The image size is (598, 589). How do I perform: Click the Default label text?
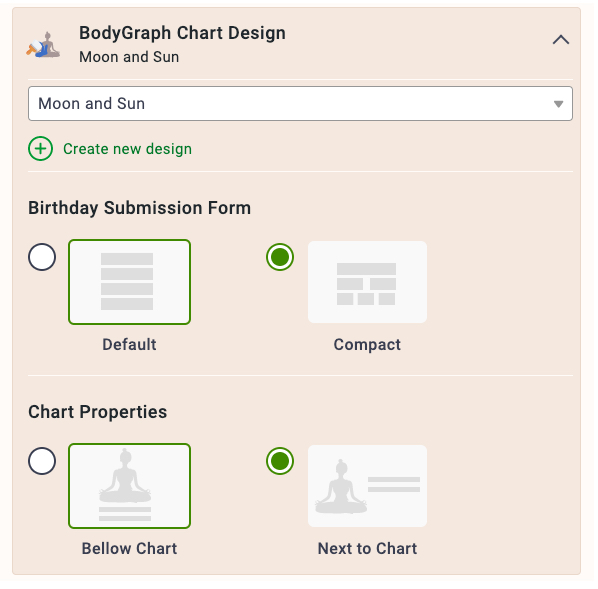[x=129, y=344]
